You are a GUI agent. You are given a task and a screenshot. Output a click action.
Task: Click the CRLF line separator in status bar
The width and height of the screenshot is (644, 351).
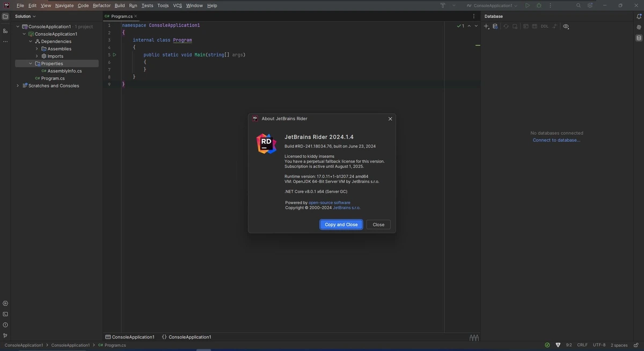click(582, 345)
